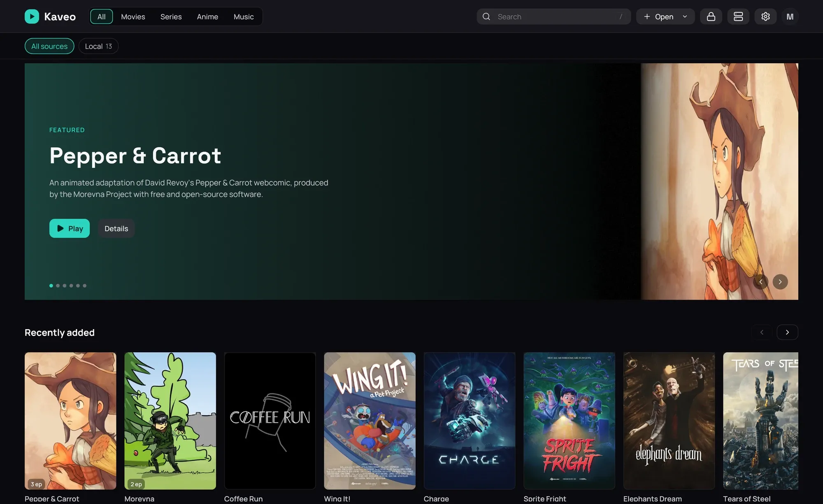The image size is (823, 504).
Task: Click the 3 ep badge
Action: coord(36,484)
